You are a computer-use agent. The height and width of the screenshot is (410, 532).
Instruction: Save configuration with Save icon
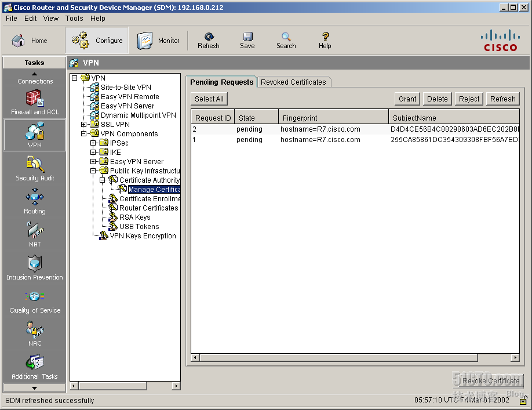247,41
